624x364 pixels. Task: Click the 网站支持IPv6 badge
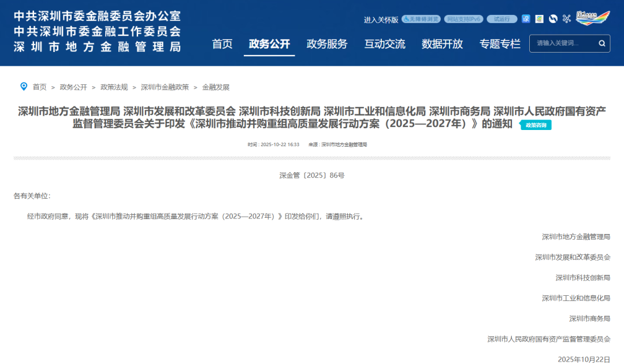point(463,19)
